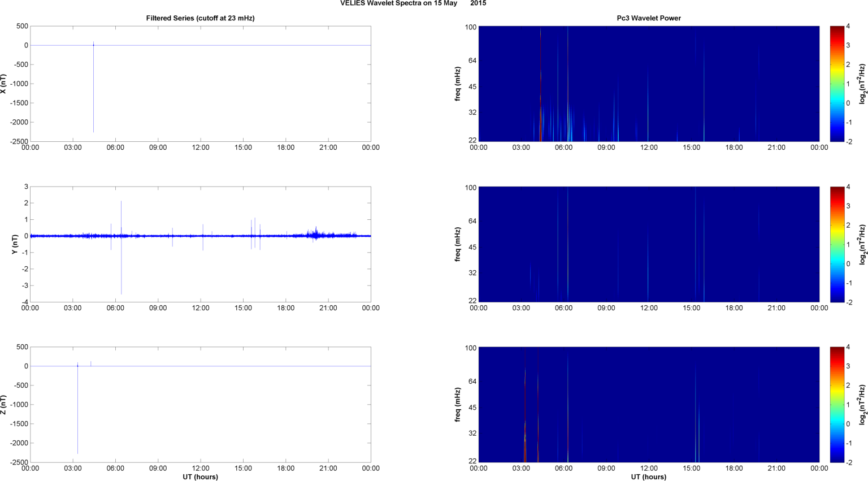Image resolution: width=868 pixels, height=481 pixels.
Task: Click the '18:00' tick under the X-component wavelet plot
Action: pyautogui.click(x=734, y=148)
